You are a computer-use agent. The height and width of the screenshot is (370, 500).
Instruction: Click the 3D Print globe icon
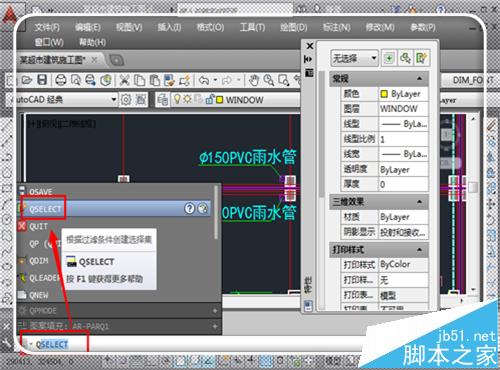(x=106, y=80)
